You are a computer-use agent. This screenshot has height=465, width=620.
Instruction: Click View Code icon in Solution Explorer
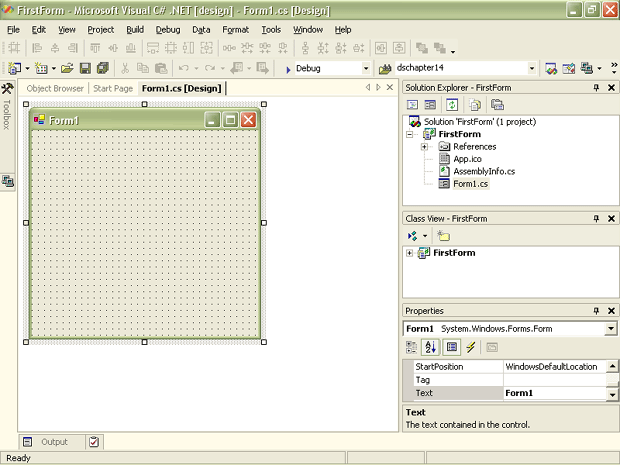point(412,105)
